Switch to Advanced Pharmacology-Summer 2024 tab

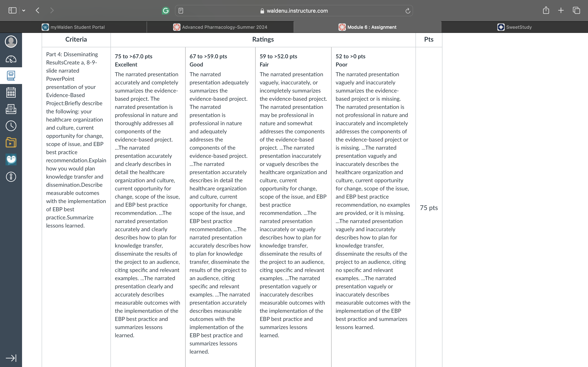[220, 27]
